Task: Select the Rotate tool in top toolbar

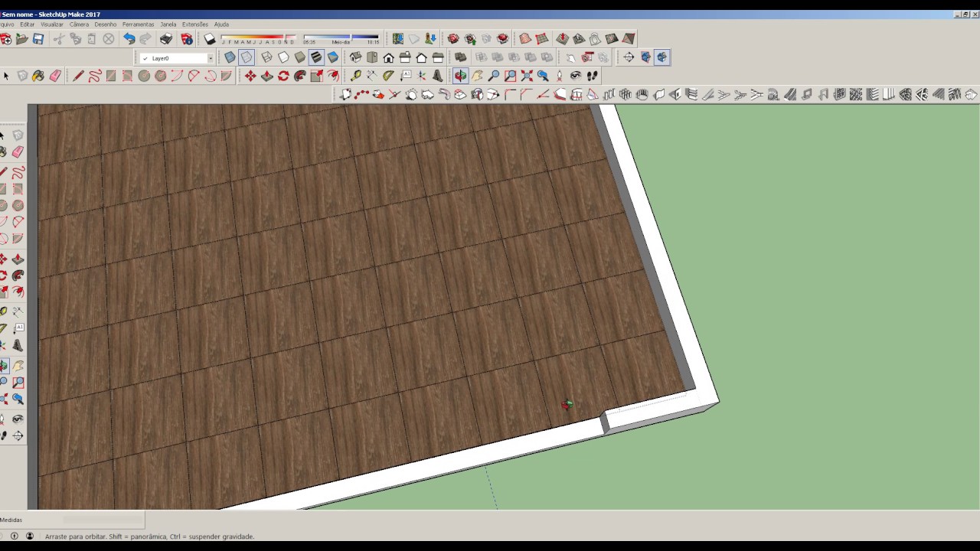Action: [283, 76]
